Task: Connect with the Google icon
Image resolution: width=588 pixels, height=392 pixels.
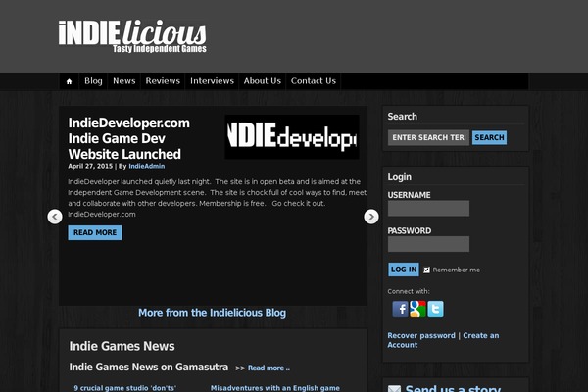Action: tap(417, 309)
